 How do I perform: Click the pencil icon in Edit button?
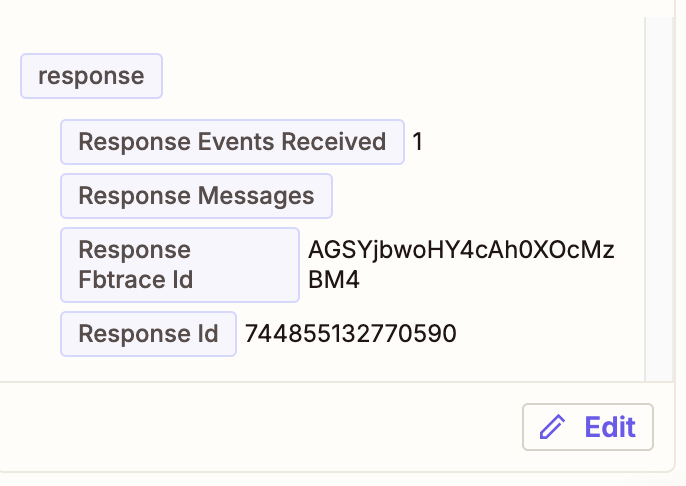pos(552,428)
